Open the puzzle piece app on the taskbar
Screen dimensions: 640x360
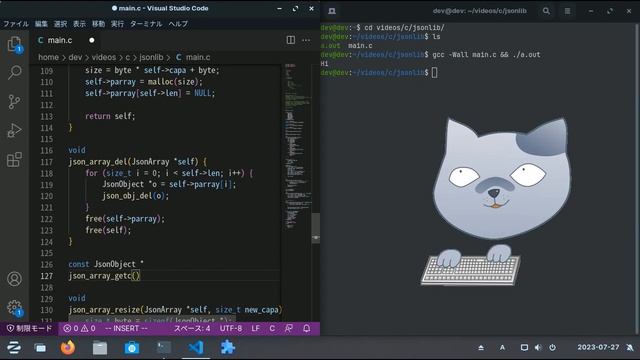point(227,347)
